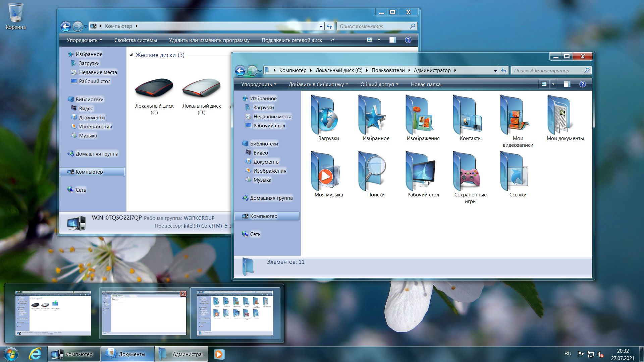Click the volume icon in system tray
Viewport: 644px width, 362px height.
tap(600, 354)
